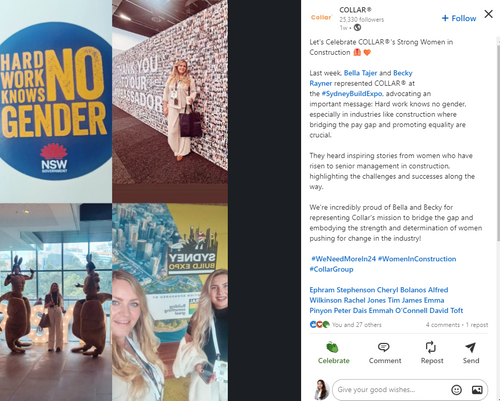Open the Comment speech bubble icon
The image size is (500, 401).
click(384, 347)
